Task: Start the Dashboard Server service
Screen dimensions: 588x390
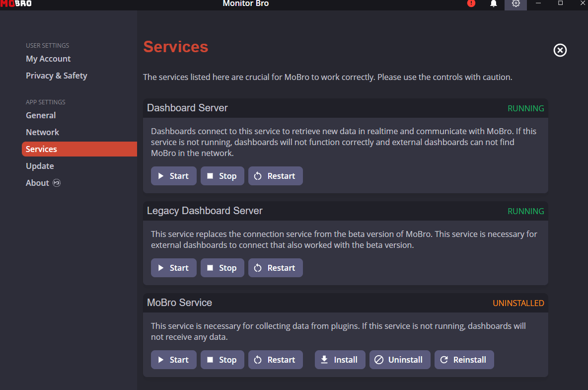Action: point(174,176)
